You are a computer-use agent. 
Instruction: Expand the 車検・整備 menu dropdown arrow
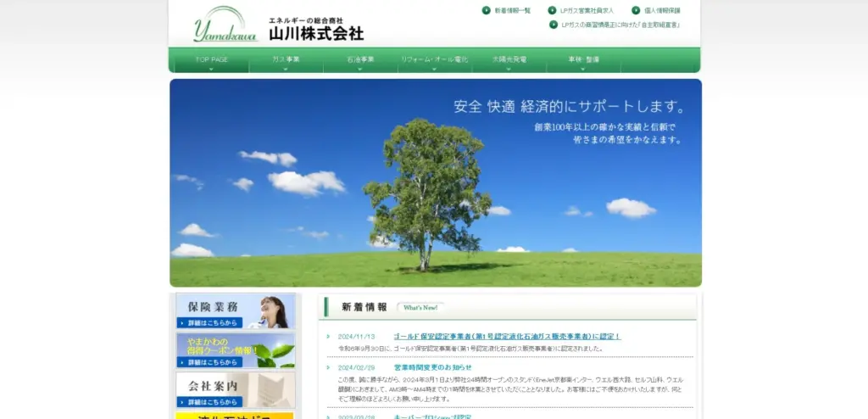point(583,69)
